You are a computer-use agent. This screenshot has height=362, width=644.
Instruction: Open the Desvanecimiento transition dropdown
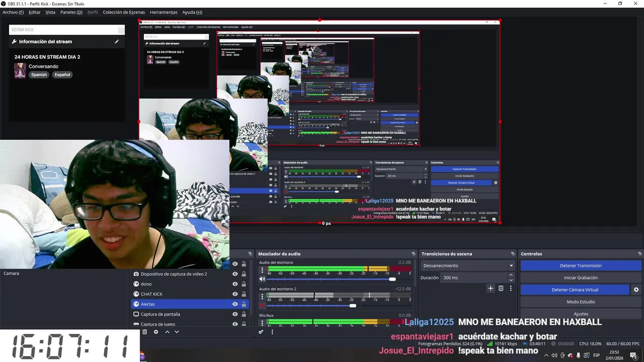[468, 265]
